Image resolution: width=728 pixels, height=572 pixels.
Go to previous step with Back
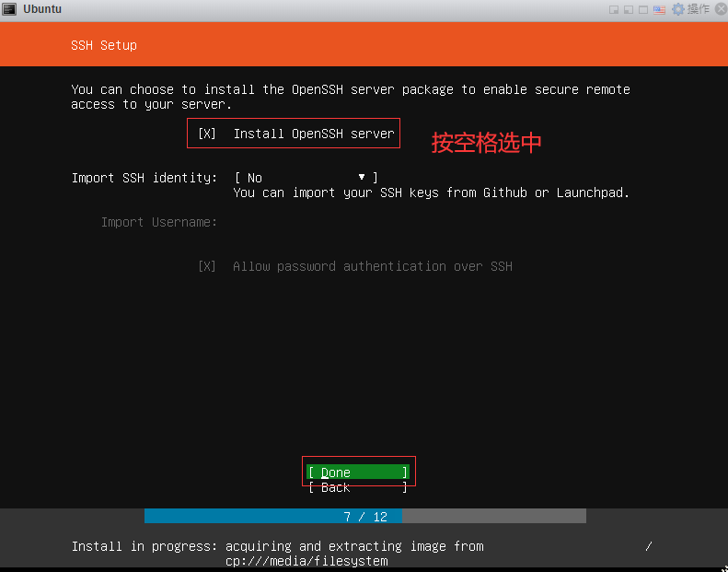[358, 487]
